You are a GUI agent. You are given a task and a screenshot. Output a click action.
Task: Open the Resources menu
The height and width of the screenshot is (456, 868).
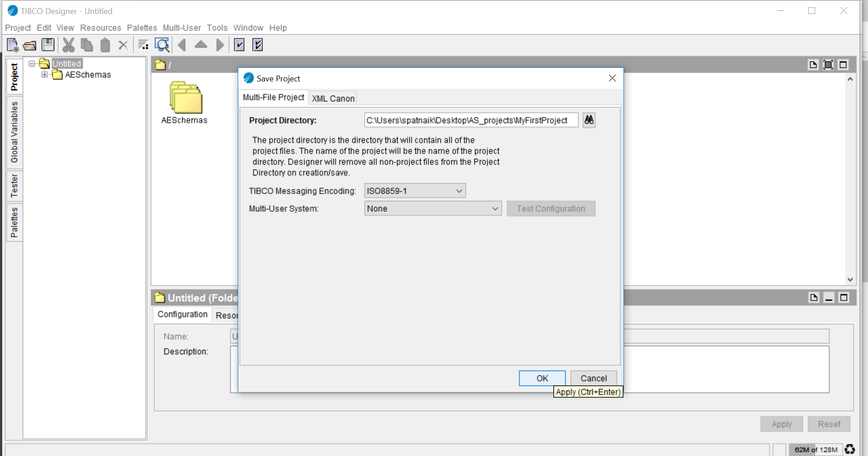coord(100,28)
